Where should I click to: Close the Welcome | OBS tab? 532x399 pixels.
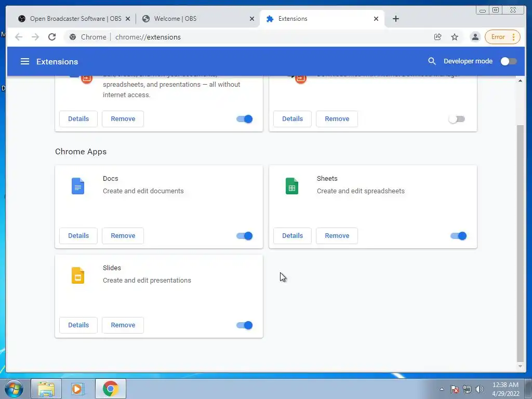click(252, 19)
